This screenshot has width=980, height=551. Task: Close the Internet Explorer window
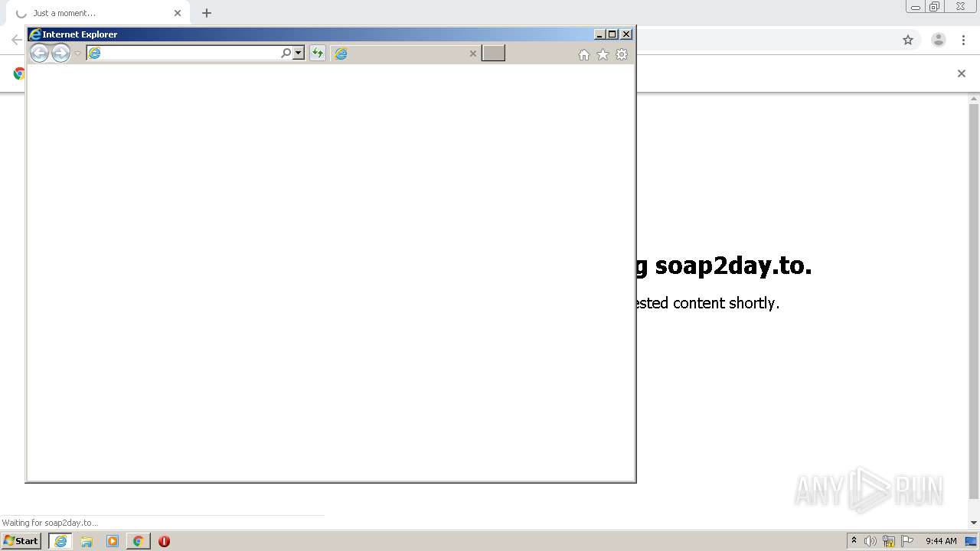tap(626, 34)
